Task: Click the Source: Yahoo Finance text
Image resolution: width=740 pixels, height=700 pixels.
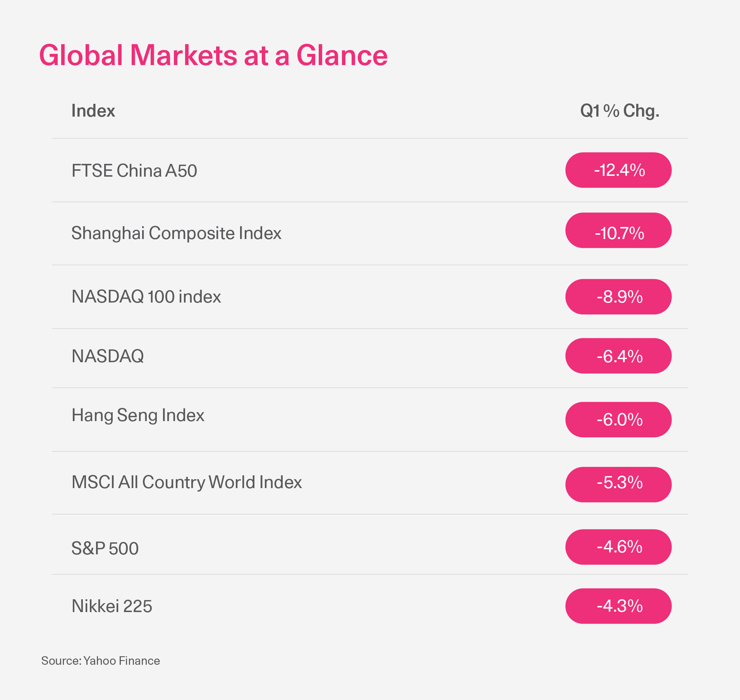Action: click(101, 661)
